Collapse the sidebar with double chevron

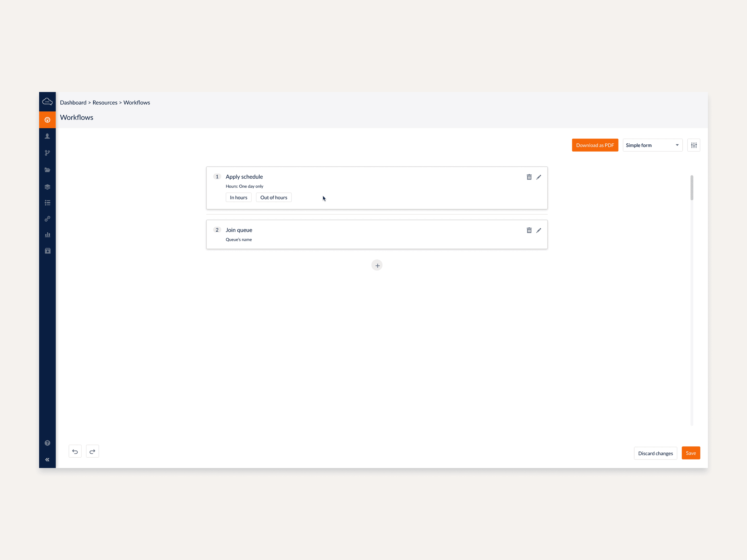(x=47, y=459)
